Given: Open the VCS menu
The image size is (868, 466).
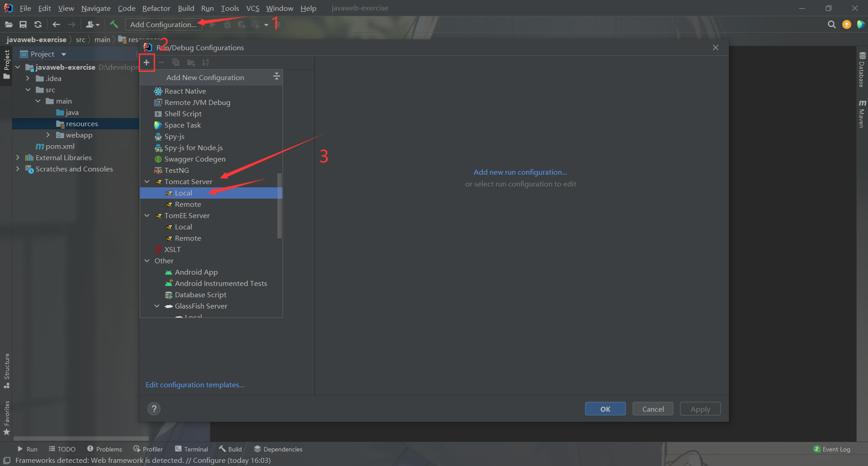Looking at the screenshot, I should click(253, 8).
